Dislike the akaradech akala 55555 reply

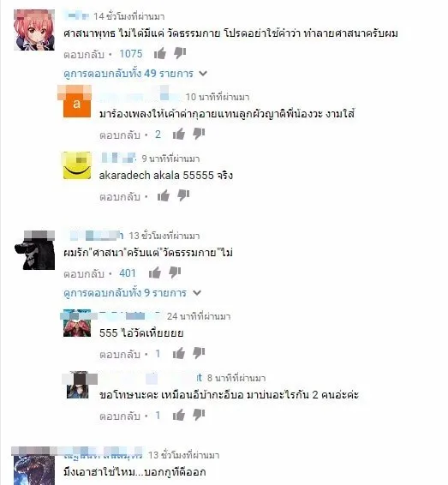tap(183, 195)
